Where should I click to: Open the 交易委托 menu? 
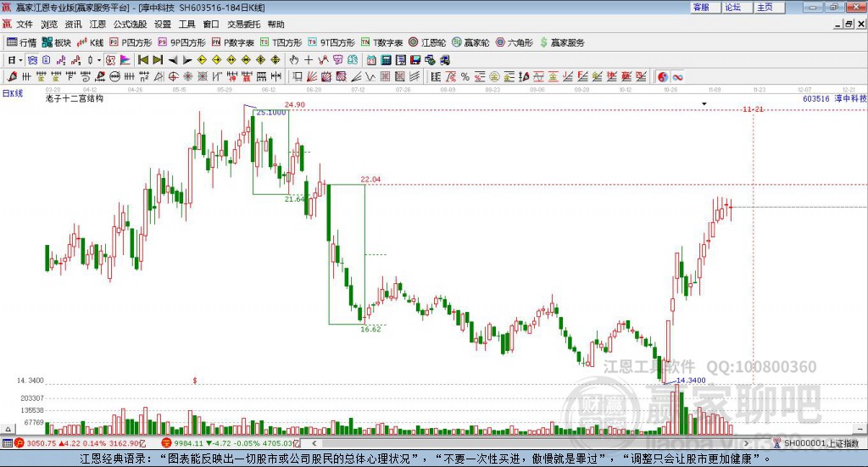243,25
